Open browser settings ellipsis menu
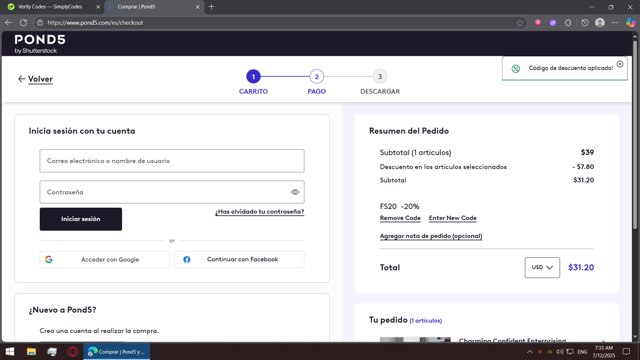This screenshot has height=360, width=640. point(615,23)
